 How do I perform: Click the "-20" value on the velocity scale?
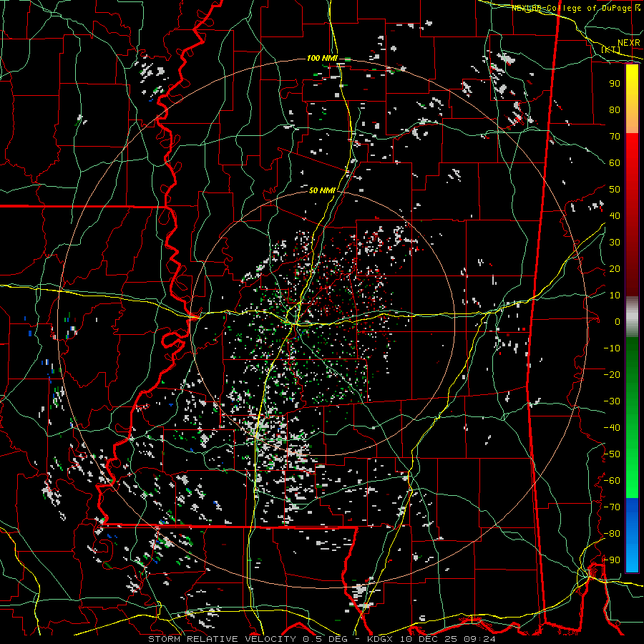[612, 375]
